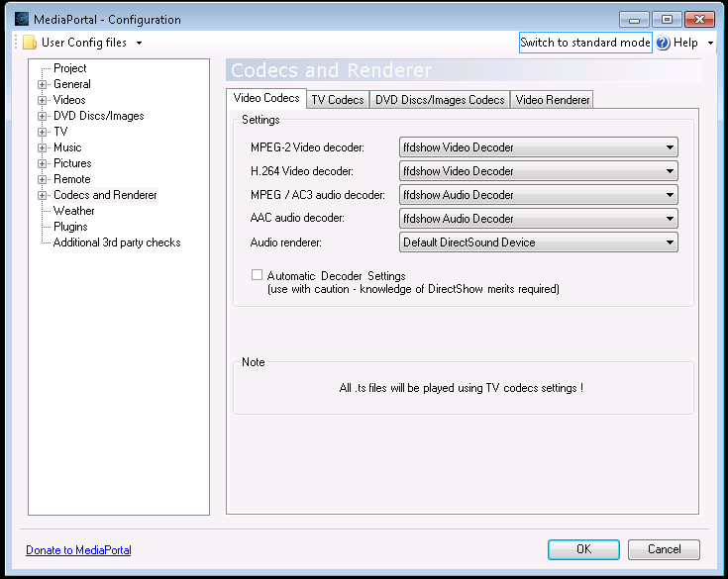Select Weather in the settings tree
Screen dimensions: 728x579
click(74, 211)
